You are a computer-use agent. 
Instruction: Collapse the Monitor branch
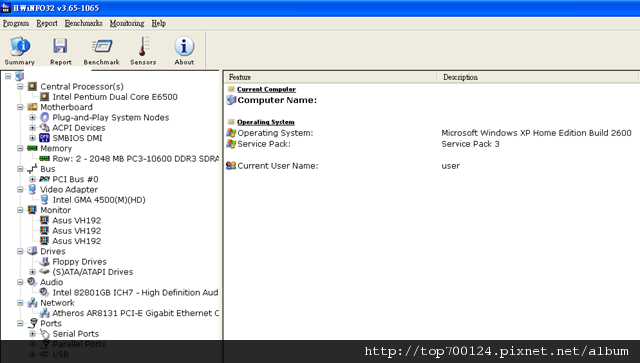click(20, 210)
